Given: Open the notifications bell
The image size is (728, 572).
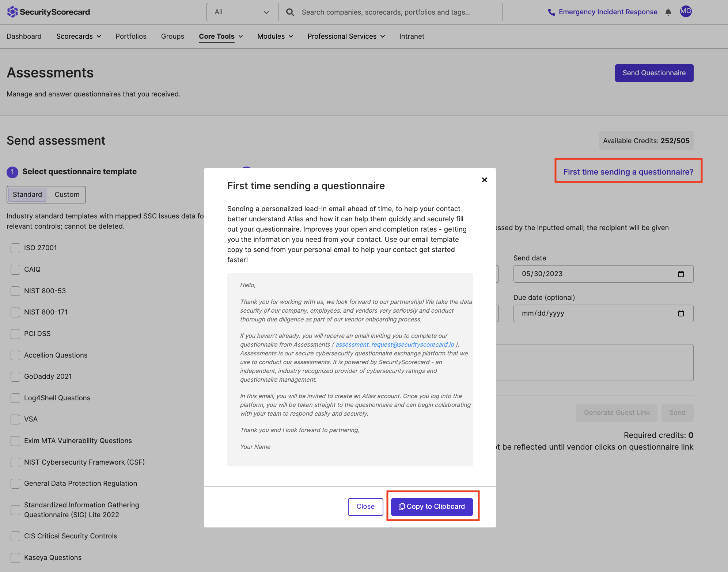Looking at the screenshot, I should [668, 12].
